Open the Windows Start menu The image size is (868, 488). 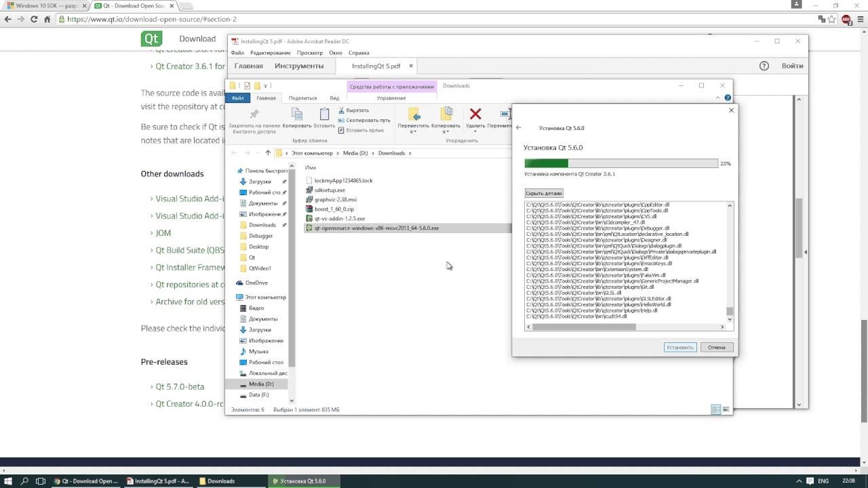pyautogui.click(x=8, y=481)
